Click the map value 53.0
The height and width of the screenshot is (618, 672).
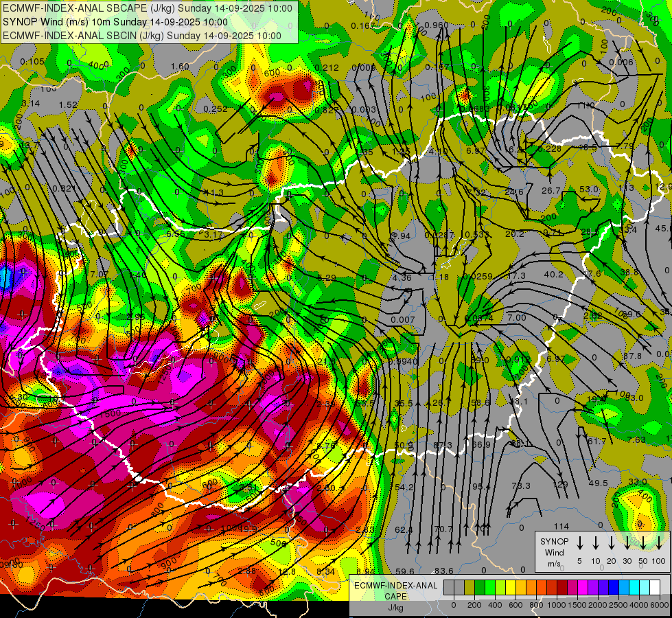[x=588, y=189]
